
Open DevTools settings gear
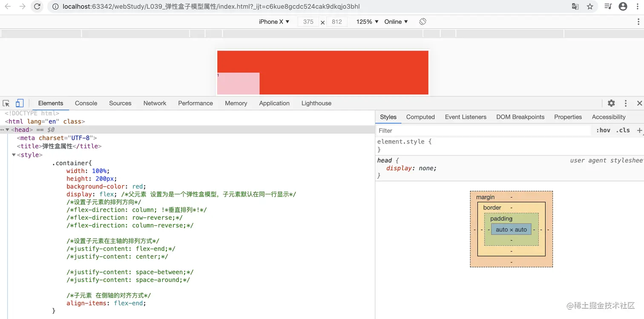611,103
